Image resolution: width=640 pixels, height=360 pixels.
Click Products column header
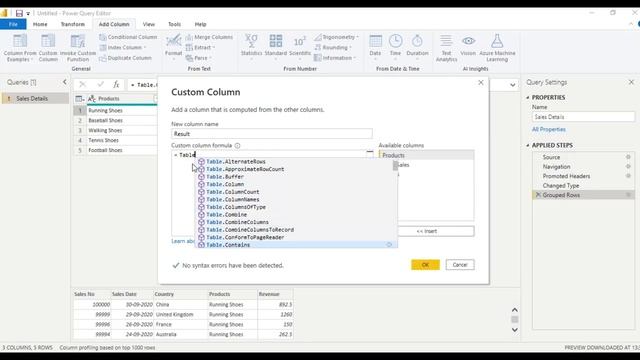pos(122,99)
